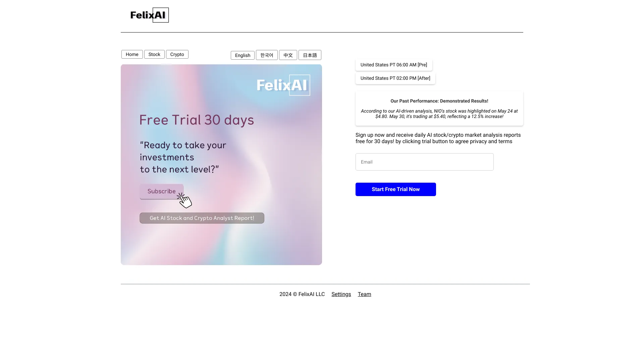Toggle United States PT 02:00 PM After market

point(395,78)
